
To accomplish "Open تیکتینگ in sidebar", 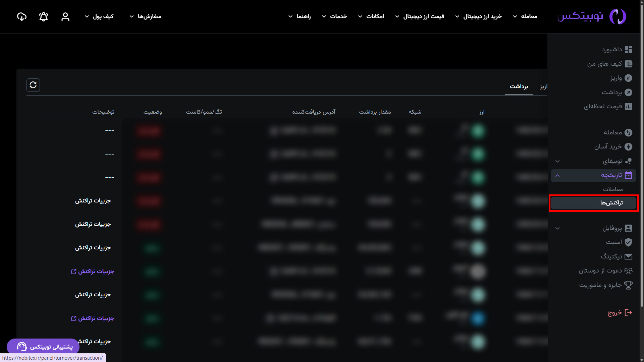I will point(611,257).
